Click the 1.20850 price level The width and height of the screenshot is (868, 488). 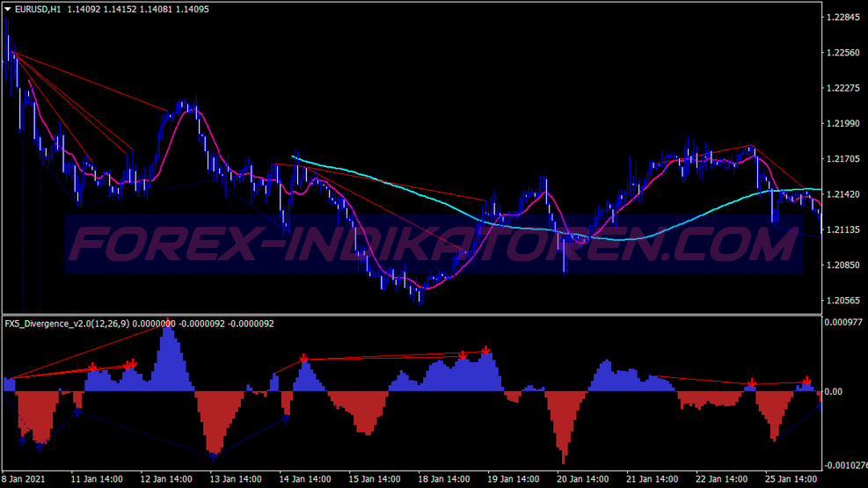click(x=843, y=265)
